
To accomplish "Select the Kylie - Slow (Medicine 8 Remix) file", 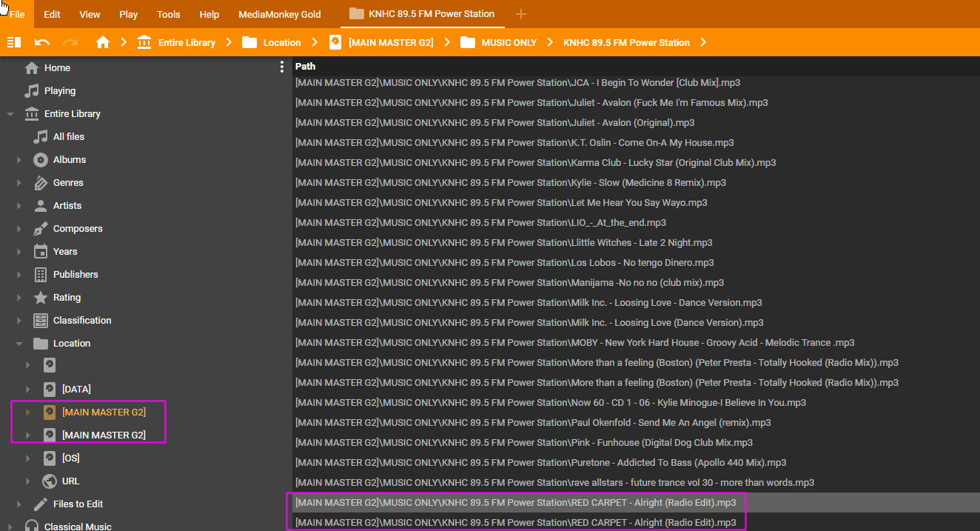I will (x=510, y=182).
